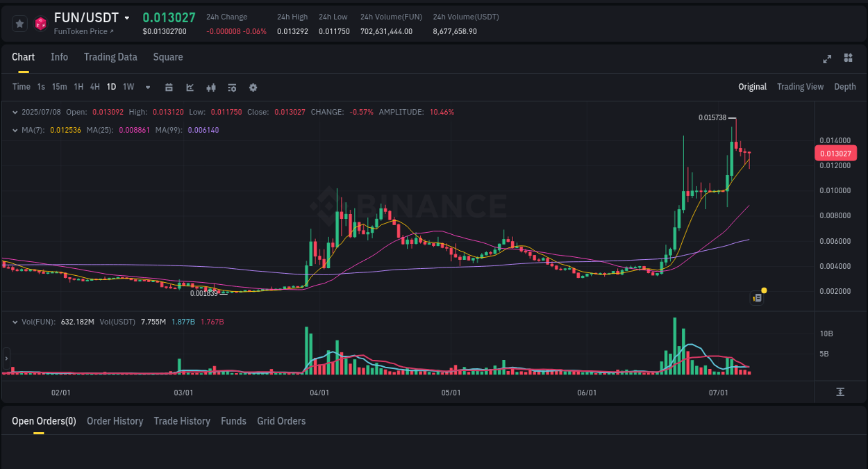Select the line chart style tool
This screenshot has height=469, width=868.
[190, 87]
